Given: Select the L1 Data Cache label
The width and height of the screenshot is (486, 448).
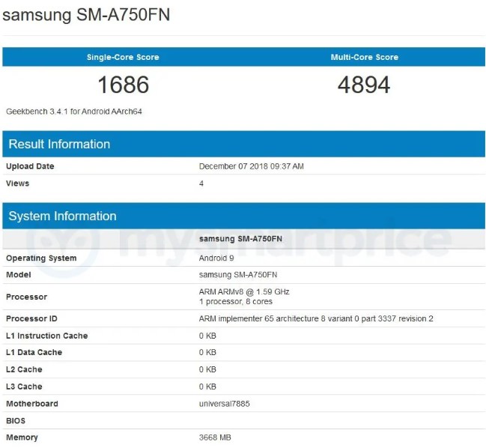Looking at the screenshot, I should (x=34, y=353).
